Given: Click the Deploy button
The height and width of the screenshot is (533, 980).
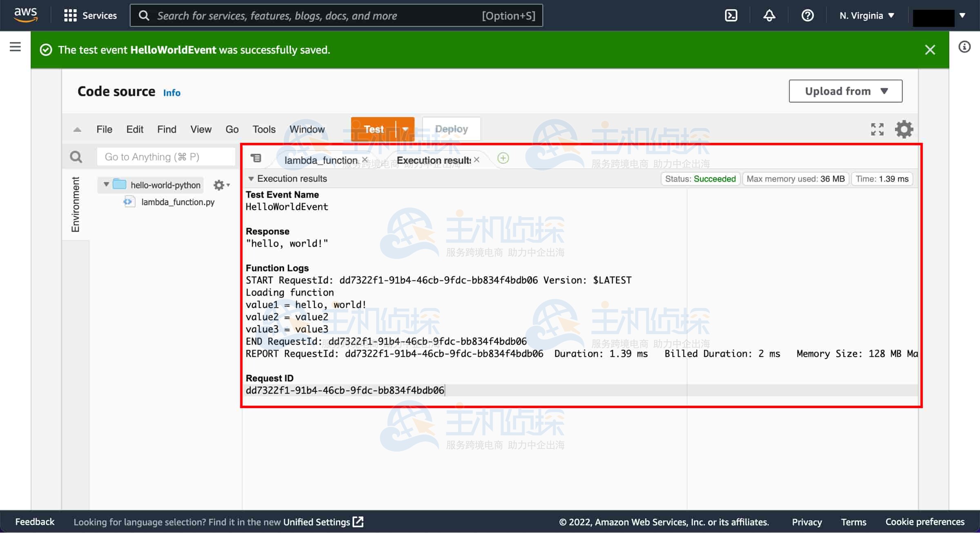Looking at the screenshot, I should (451, 129).
